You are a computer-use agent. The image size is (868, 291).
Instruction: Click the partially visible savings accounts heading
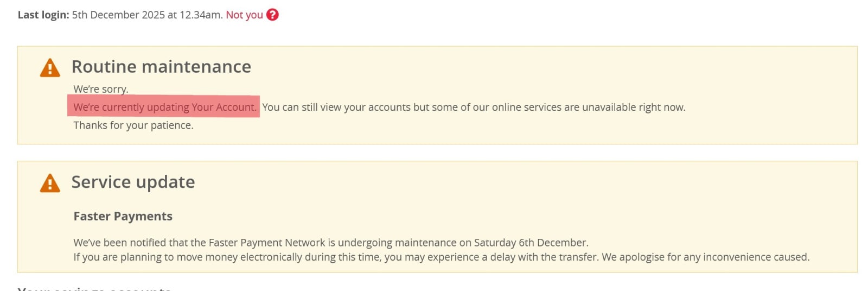coord(94,288)
